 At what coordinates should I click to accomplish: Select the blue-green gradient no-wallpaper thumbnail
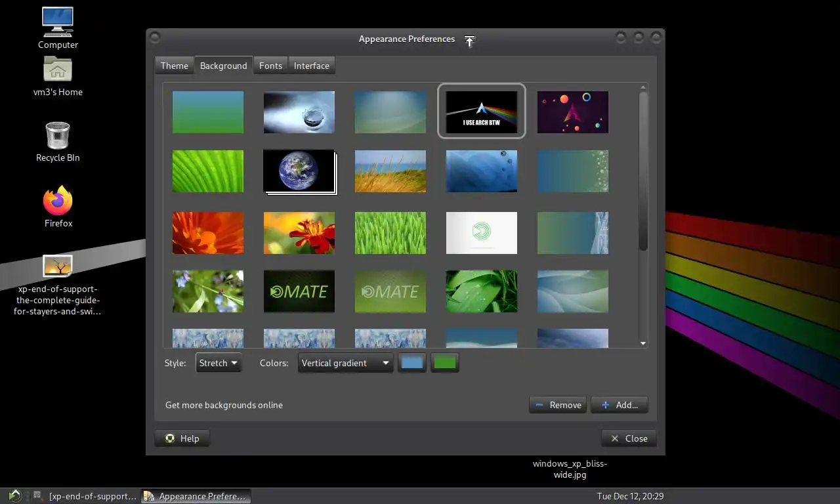208,112
